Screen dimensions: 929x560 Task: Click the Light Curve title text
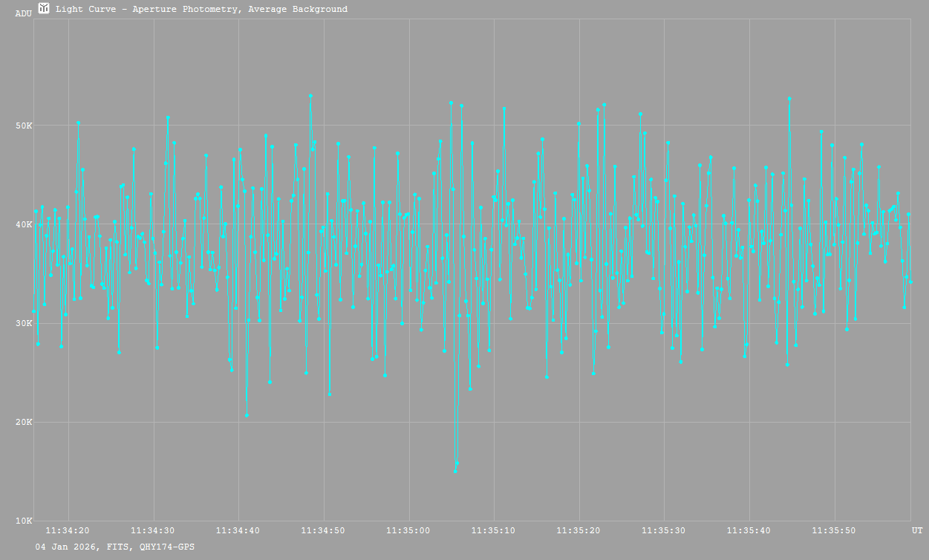click(201, 9)
